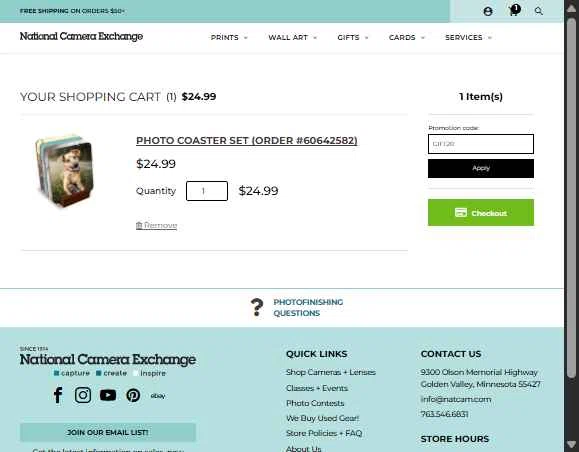
Task: Open the account profile icon
Action: (x=488, y=11)
